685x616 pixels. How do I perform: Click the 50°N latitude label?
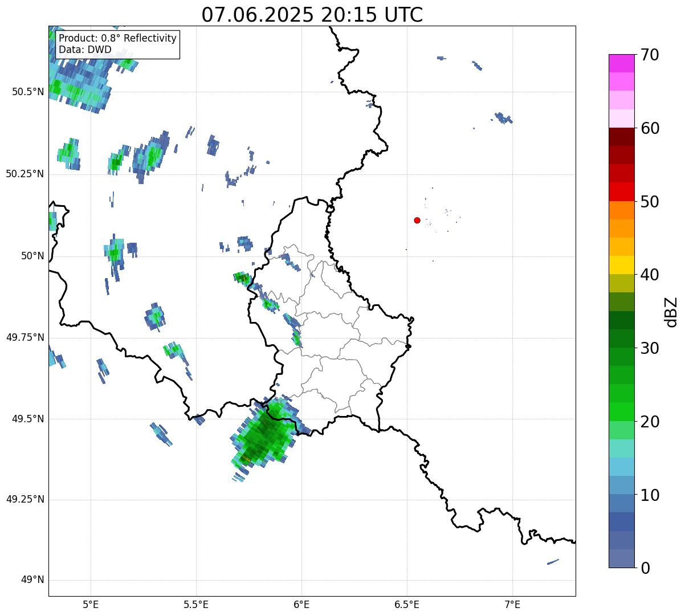coord(32,256)
